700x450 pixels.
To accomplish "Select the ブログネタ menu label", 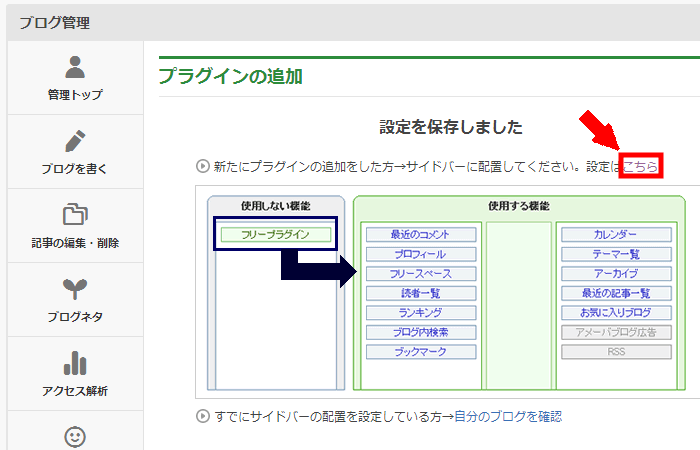I will tap(75, 317).
